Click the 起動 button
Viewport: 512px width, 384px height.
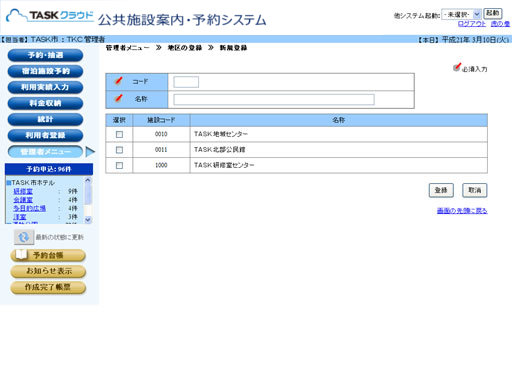point(493,14)
